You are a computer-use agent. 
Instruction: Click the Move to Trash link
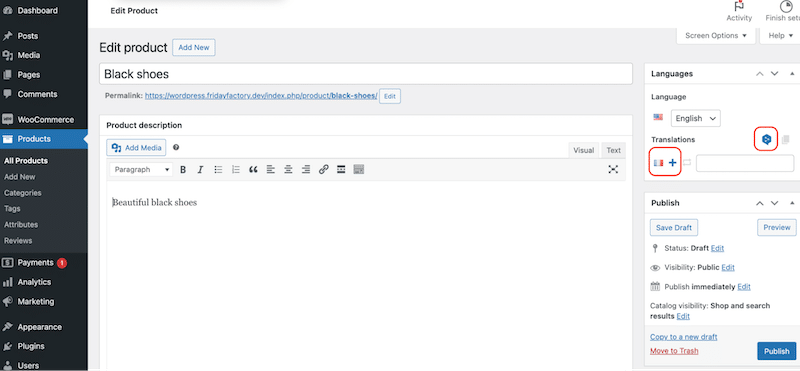[x=674, y=351]
